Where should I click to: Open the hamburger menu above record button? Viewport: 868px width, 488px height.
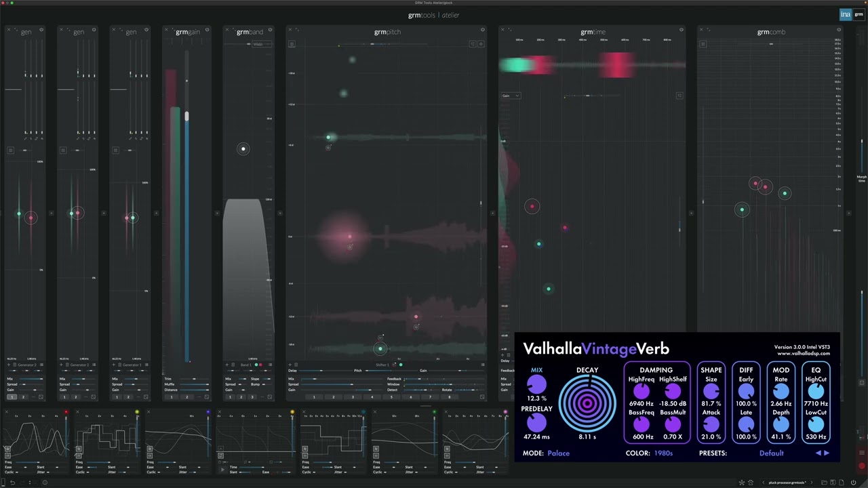(x=862, y=453)
